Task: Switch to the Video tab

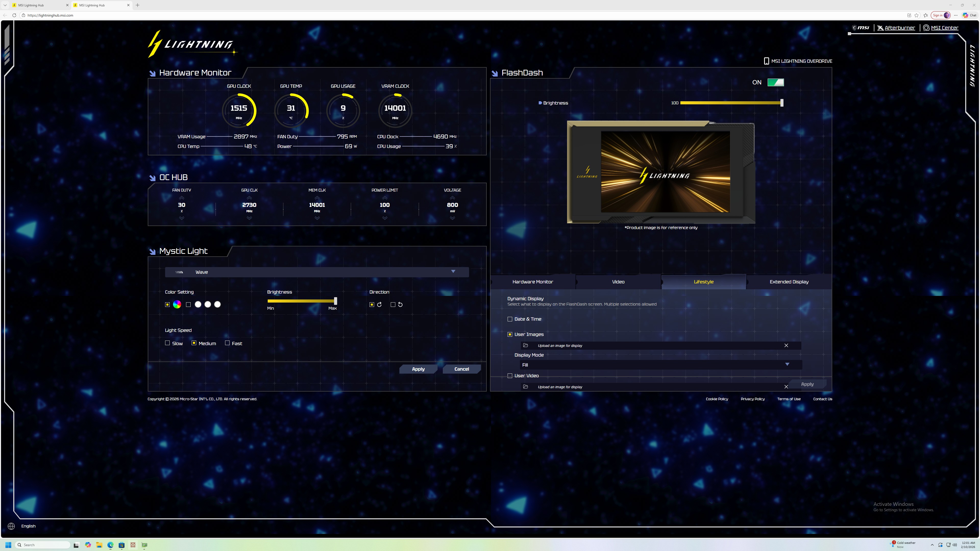Action: click(618, 282)
